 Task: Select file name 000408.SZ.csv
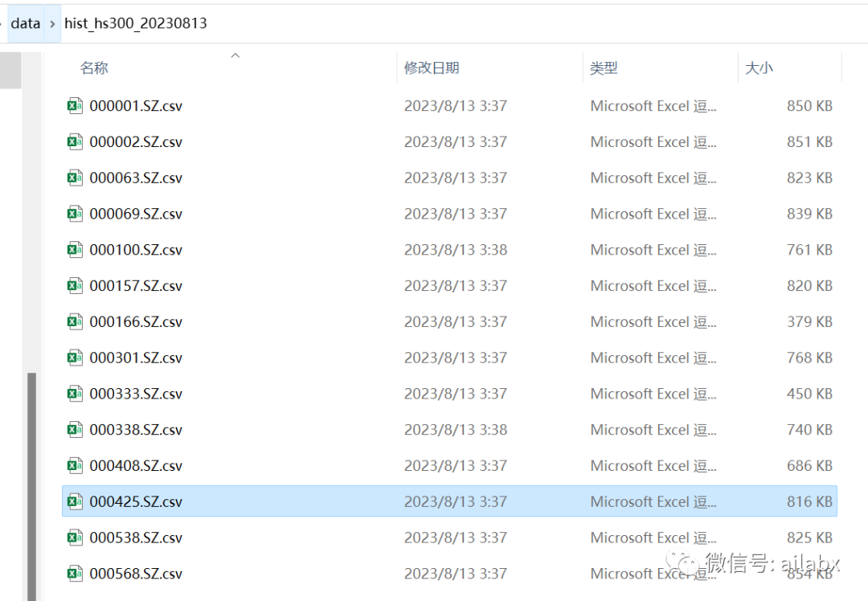coord(136,465)
